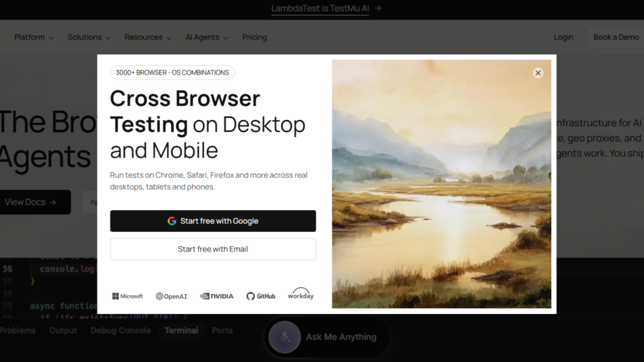Click the Ask Me Anything microphone icon
The width and height of the screenshot is (644, 362).
click(x=285, y=338)
